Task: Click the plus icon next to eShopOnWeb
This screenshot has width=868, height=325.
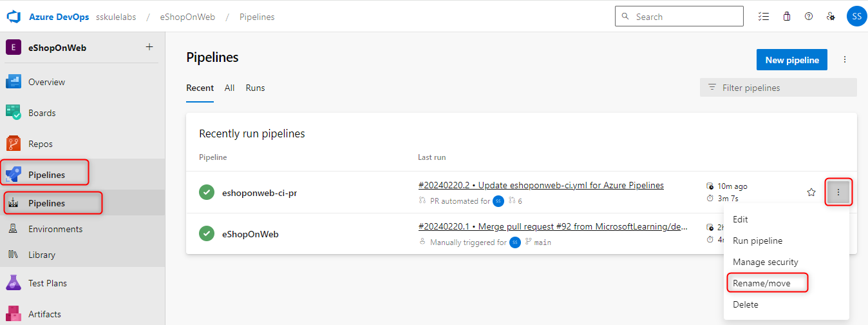Action: click(149, 47)
